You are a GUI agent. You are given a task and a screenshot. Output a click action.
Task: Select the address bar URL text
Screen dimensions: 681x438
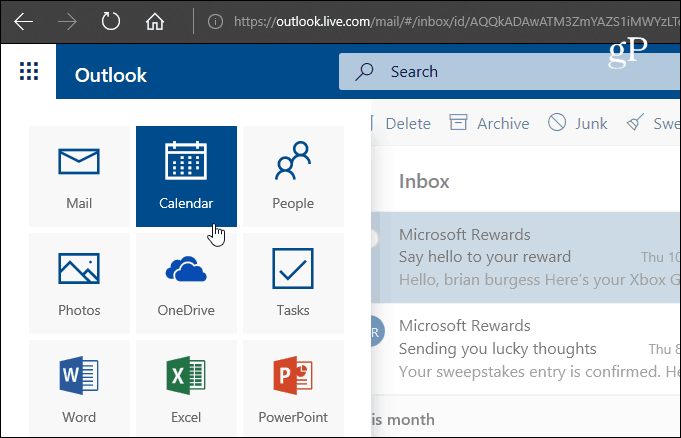[x=457, y=21]
